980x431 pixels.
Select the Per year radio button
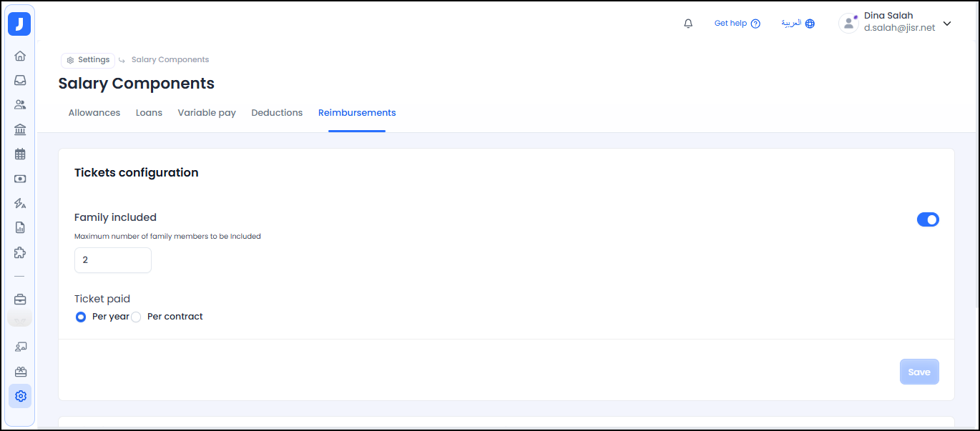click(x=81, y=317)
